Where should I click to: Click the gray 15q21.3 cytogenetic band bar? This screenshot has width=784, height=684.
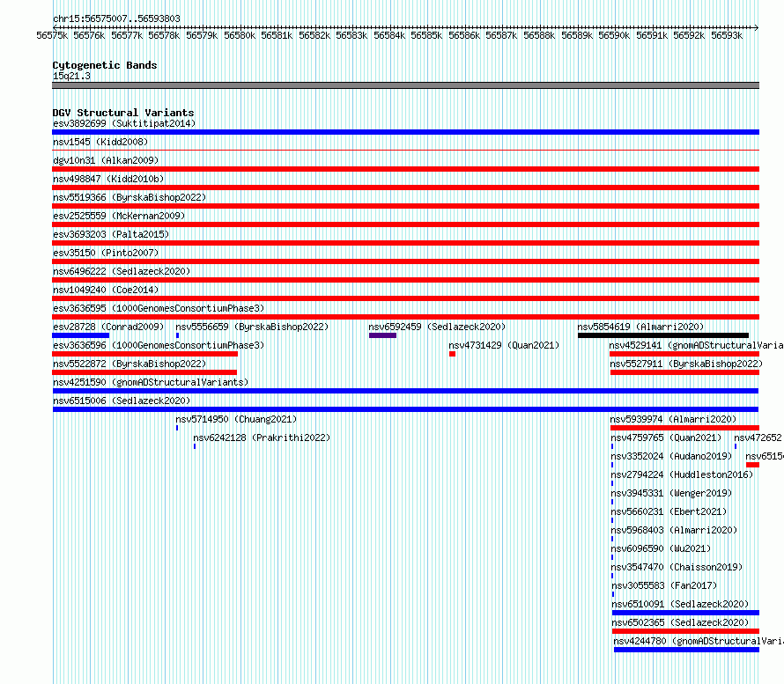click(x=405, y=86)
